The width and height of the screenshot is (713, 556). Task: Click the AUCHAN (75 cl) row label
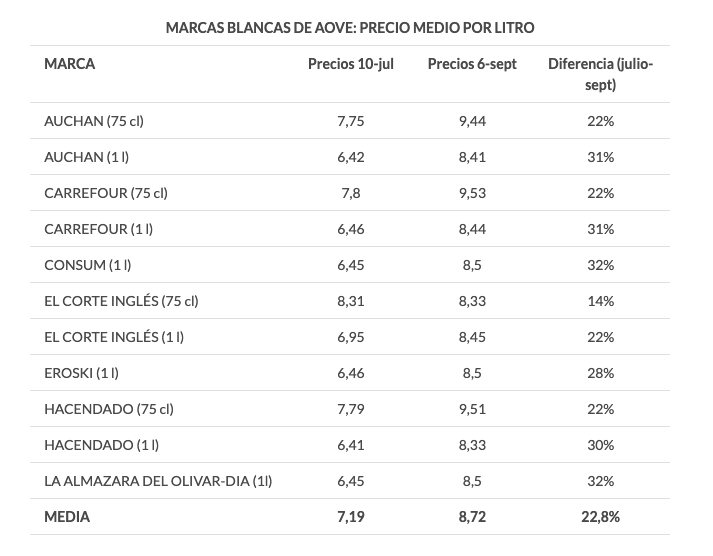tap(94, 121)
